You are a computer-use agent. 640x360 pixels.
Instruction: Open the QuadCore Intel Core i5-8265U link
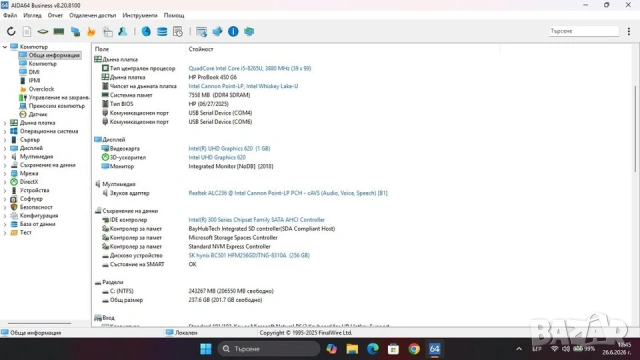click(x=250, y=69)
